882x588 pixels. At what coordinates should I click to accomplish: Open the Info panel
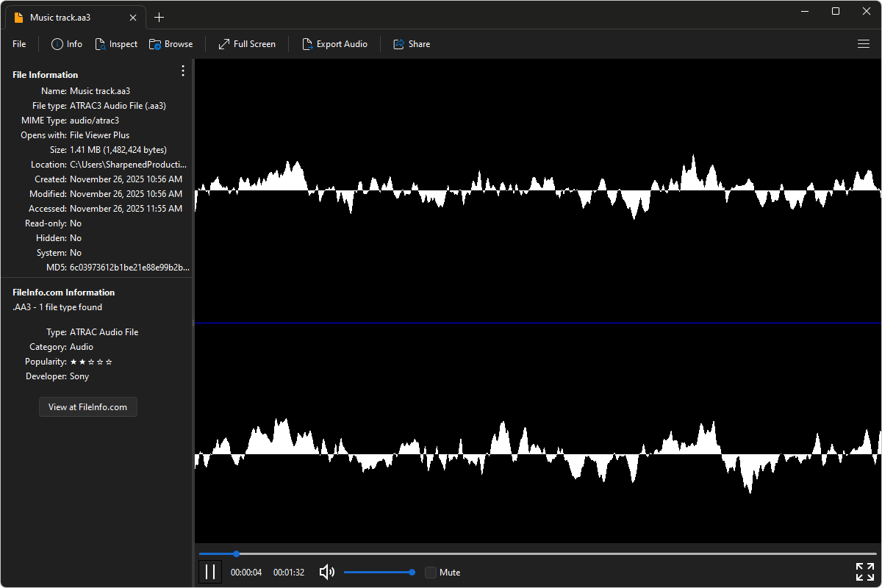(x=66, y=44)
